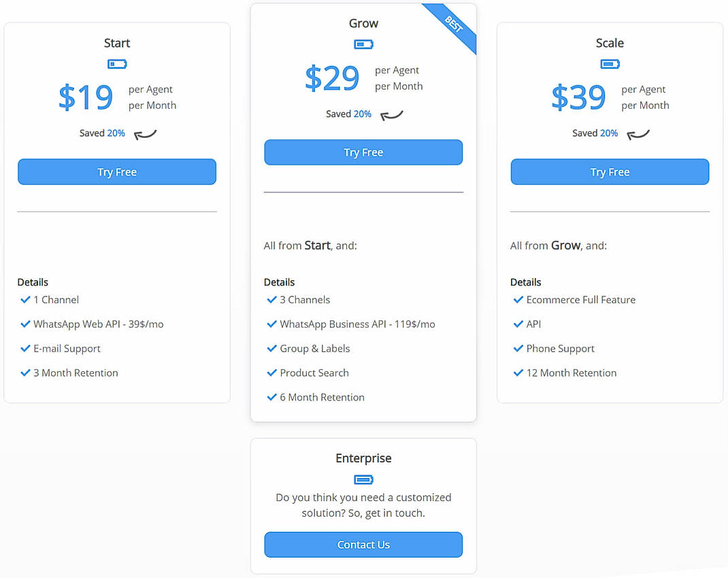Click the BEST ribbon on Grow card

click(x=453, y=24)
